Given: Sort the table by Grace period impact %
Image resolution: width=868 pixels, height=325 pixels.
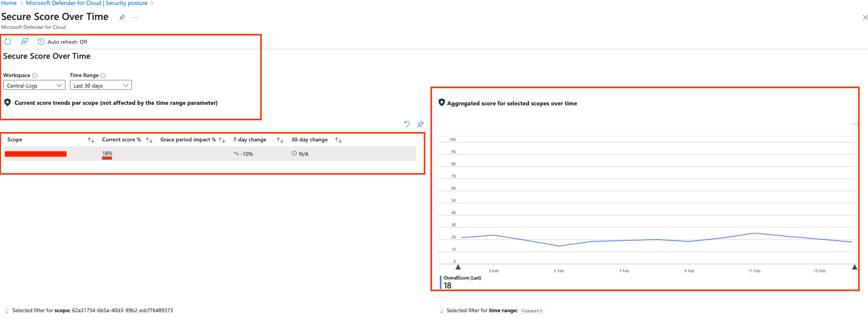Looking at the screenshot, I should [x=222, y=140].
